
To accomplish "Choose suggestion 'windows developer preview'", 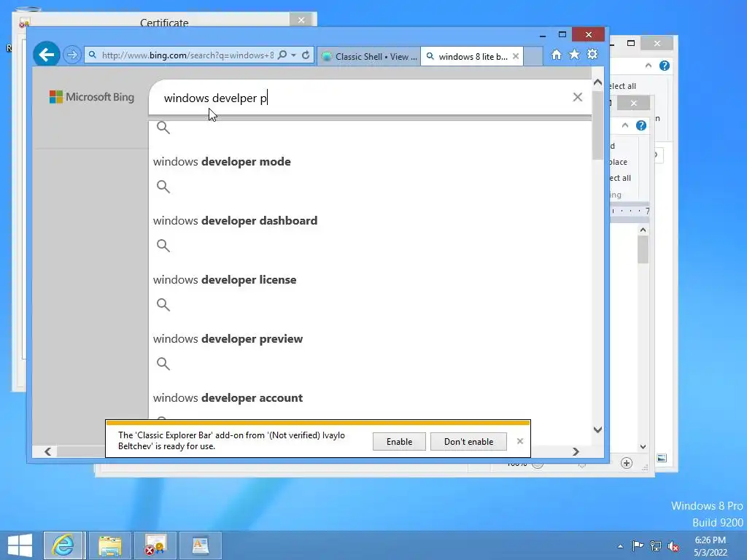I will tap(228, 338).
